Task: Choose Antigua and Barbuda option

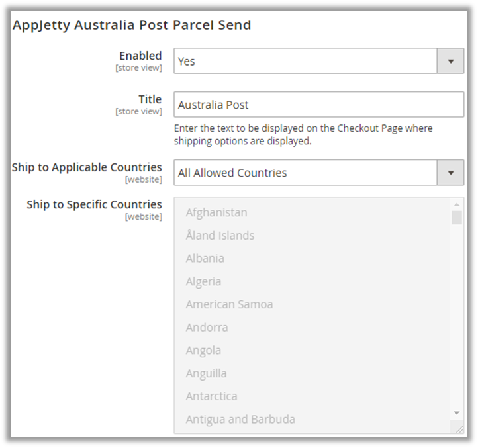Action: 240,419
